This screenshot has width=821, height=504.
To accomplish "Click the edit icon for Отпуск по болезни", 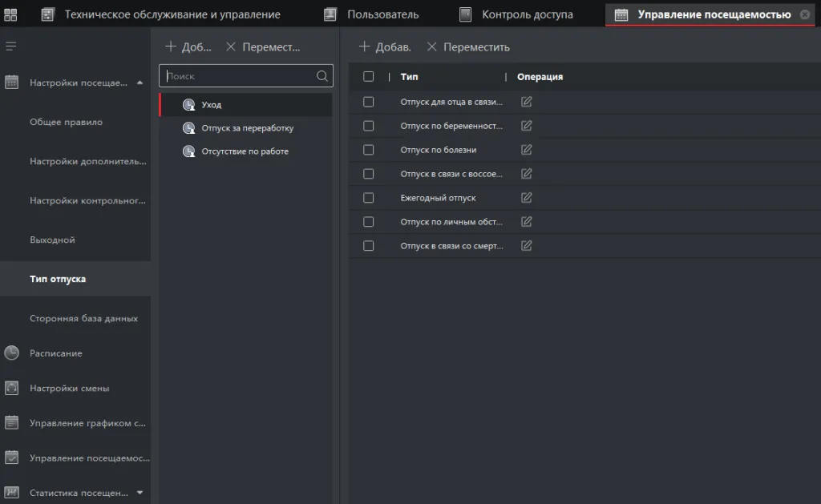I will (526, 150).
